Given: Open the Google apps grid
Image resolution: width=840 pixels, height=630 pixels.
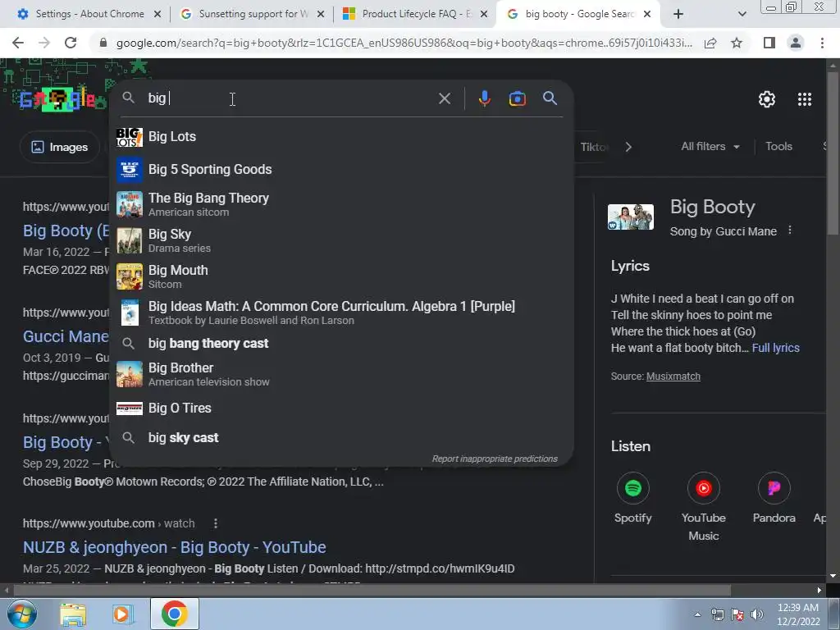Looking at the screenshot, I should click(x=804, y=99).
